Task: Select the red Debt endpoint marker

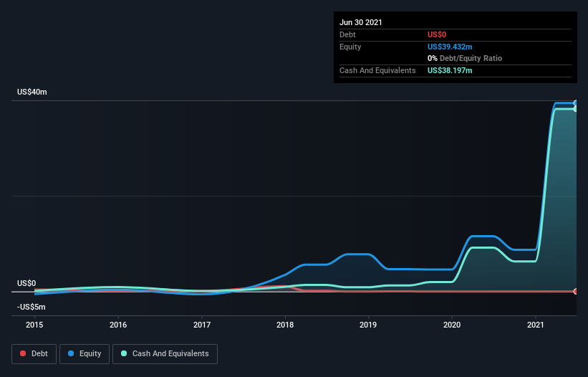Action: [x=576, y=292]
